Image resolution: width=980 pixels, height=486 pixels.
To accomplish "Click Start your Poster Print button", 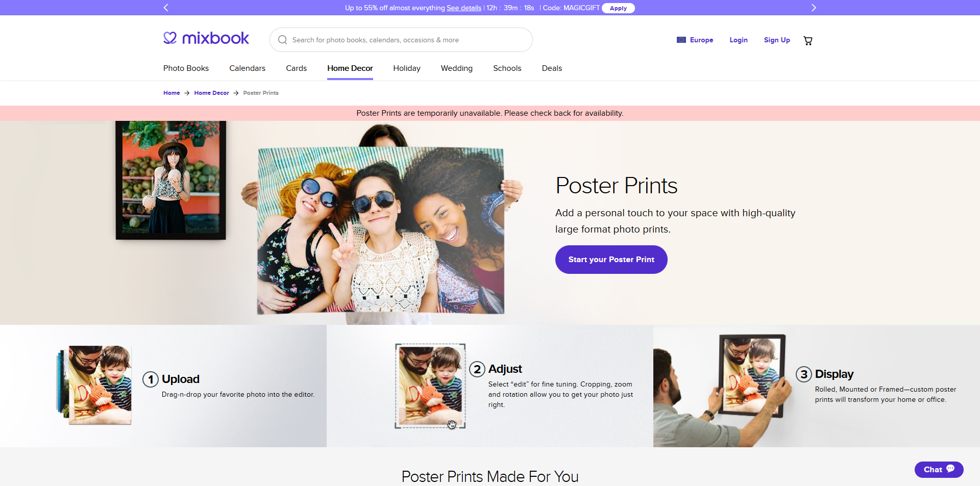I will [x=611, y=260].
